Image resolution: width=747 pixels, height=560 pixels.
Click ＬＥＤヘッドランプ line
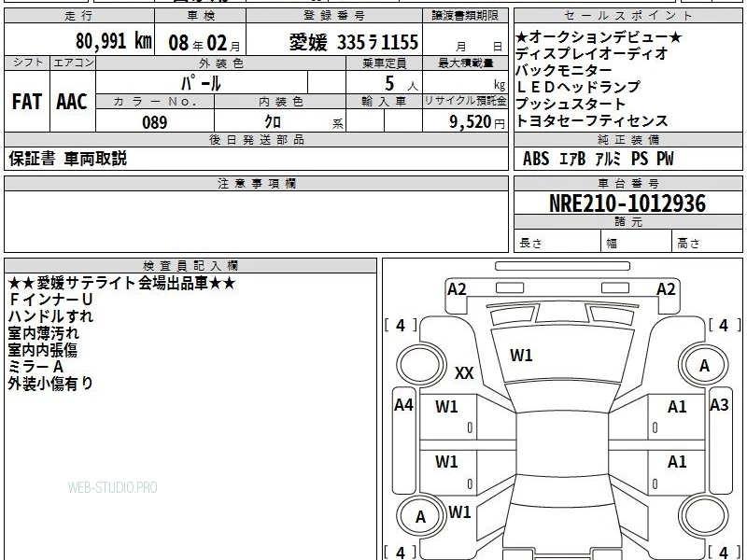578,87
